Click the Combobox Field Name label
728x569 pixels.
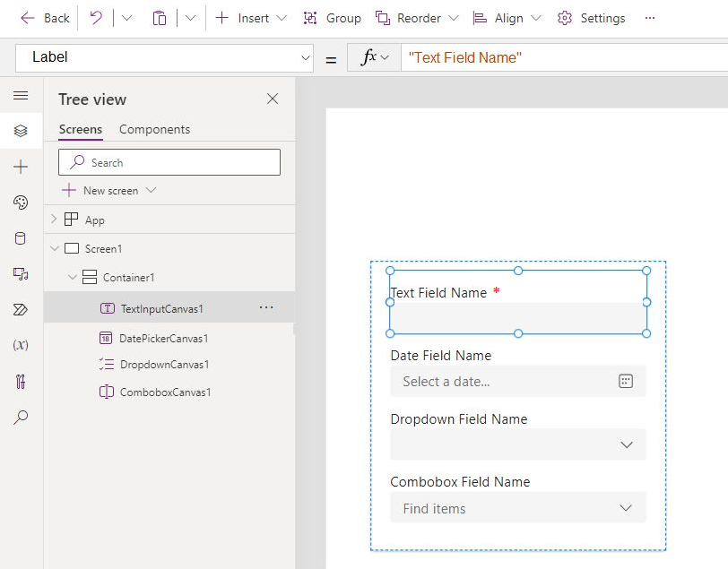tap(460, 482)
